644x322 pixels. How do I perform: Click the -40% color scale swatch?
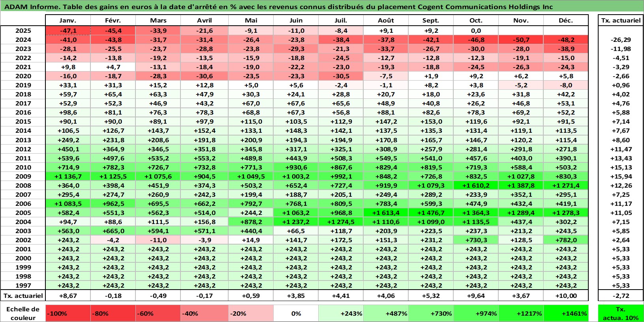[x=205, y=313]
